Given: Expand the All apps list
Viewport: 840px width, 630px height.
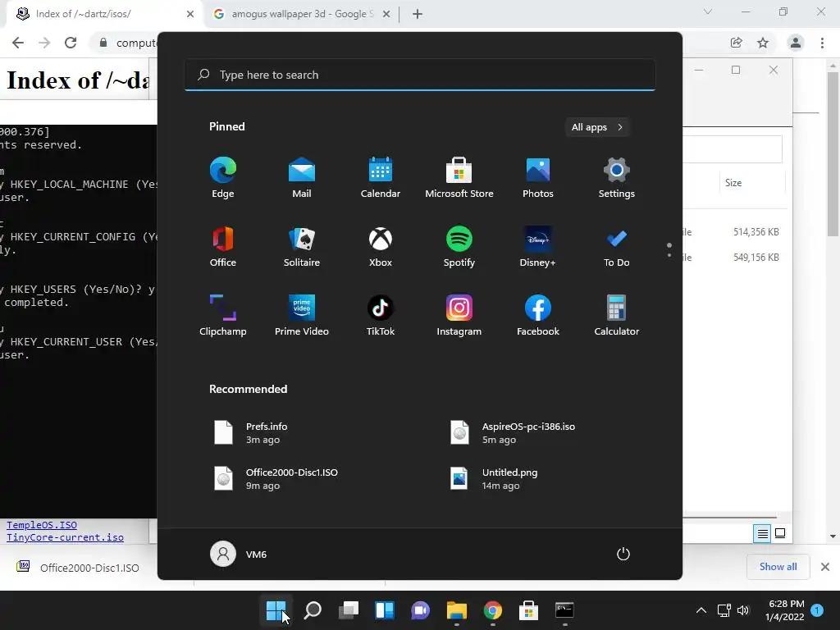Looking at the screenshot, I should 597,127.
